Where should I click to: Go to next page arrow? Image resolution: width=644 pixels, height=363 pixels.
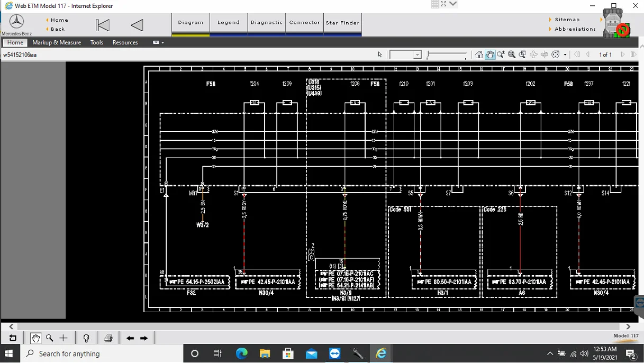click(623, 55)
